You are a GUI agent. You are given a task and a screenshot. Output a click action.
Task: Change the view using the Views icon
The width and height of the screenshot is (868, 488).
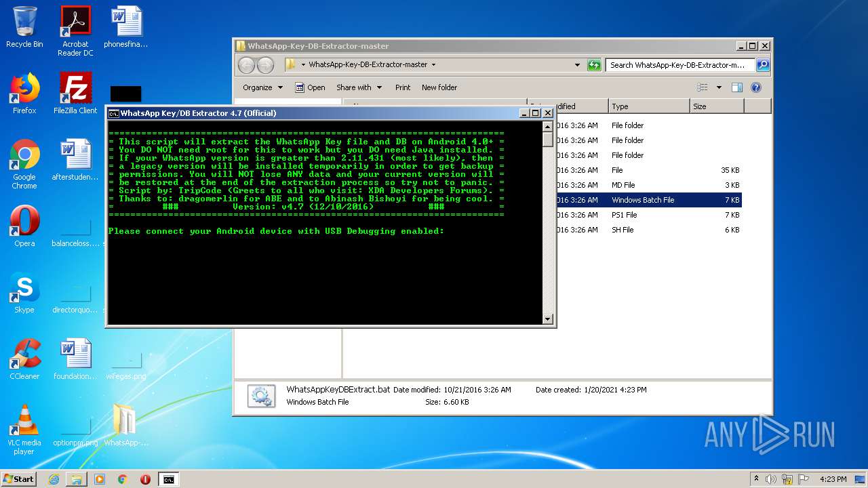[x=703, y=87]
